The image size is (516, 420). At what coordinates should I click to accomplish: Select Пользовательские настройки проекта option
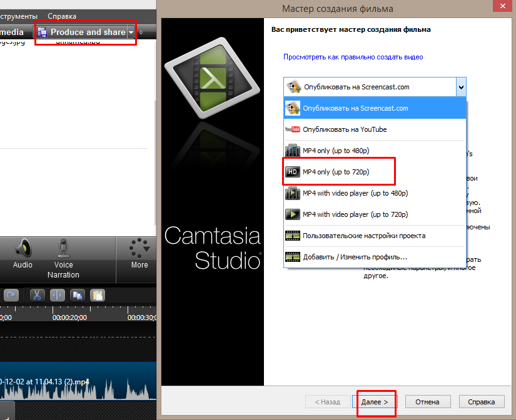tap(375, 236)
